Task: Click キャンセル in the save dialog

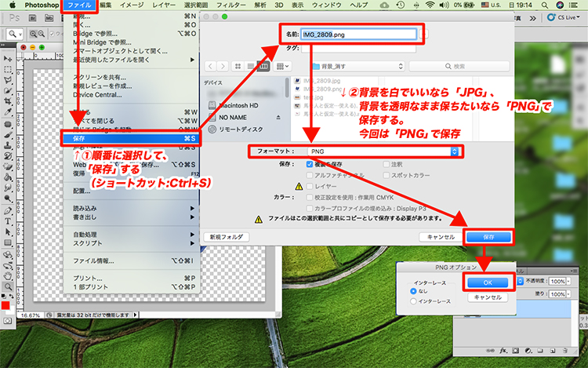Action: 441,237
